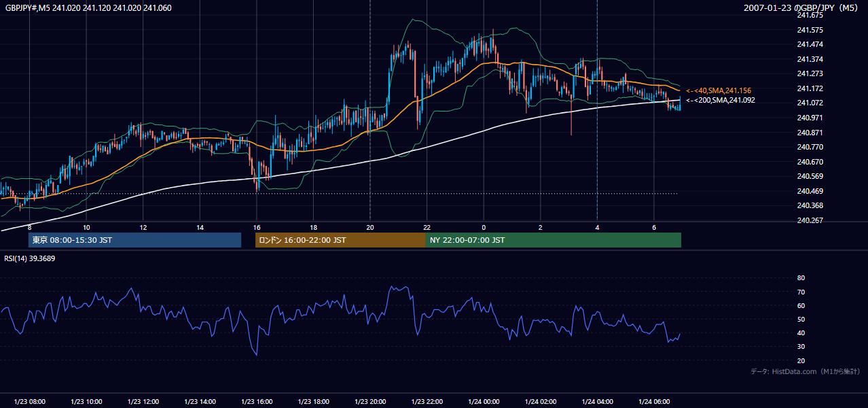Select the 1/23 08:00 time label
Image resolution: width=868 pixels, height=408 pixels.
(29, 402)
